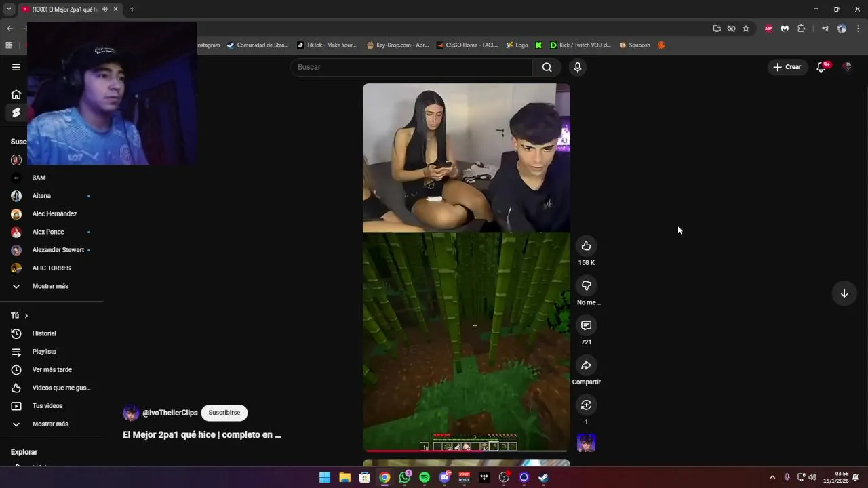Image resolution: width=868 pixels, height=488 pixels.
Task: Expand the Tú list with Mostrar más
Action: [x=52, y=424]
